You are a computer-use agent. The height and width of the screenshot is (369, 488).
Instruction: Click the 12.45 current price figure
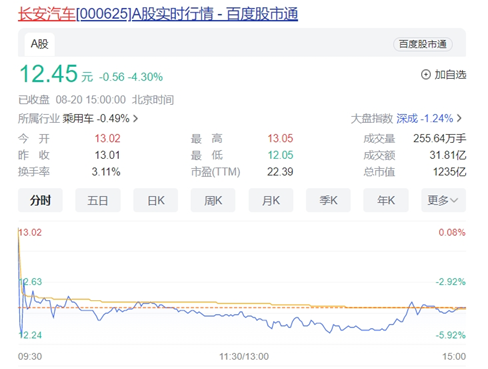pyautogui.click(x=49, y=74)
